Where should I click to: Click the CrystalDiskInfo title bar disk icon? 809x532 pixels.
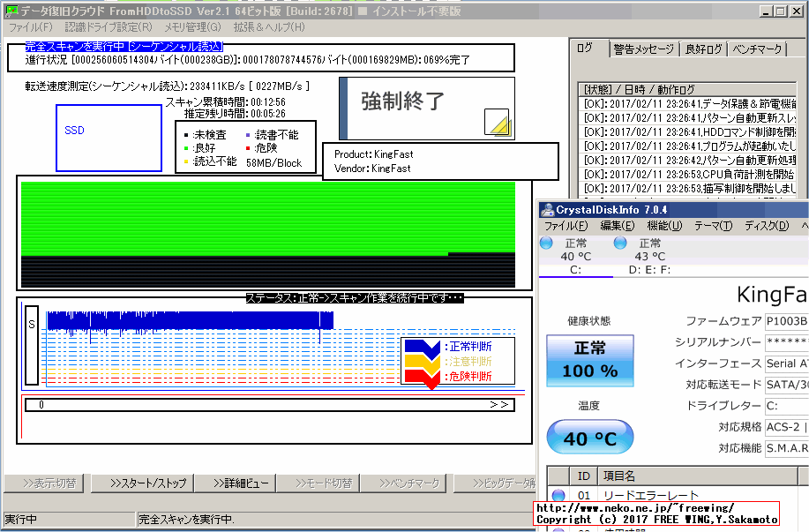tap(547, 208)
